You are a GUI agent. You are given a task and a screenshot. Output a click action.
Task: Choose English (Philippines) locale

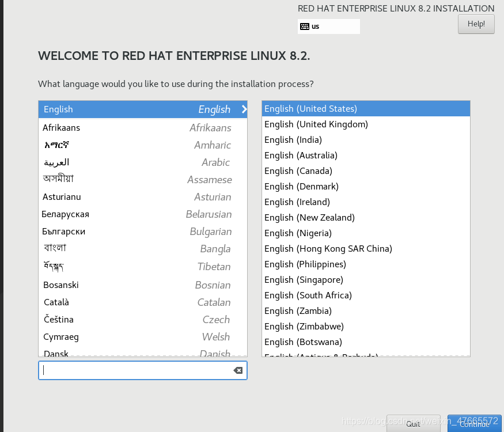366,264
